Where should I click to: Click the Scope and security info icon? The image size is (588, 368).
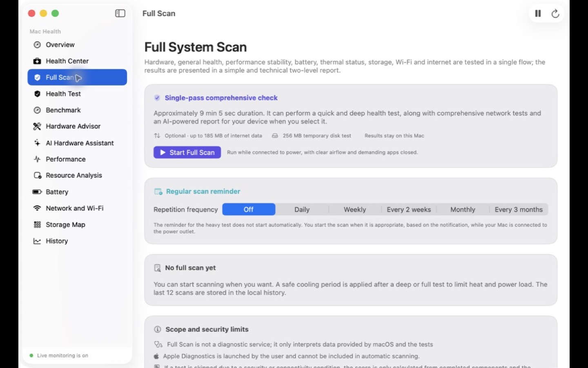(158, 329)
